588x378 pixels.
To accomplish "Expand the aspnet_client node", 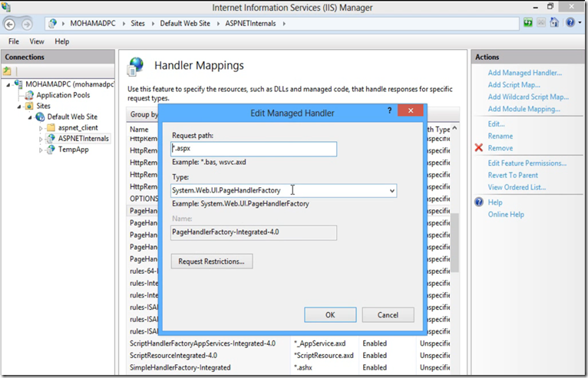I will click(41, 128).
